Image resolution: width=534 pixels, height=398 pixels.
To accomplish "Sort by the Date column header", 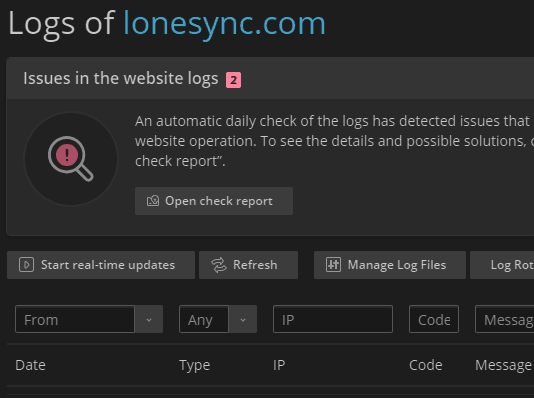I will (x=30, y=365).
